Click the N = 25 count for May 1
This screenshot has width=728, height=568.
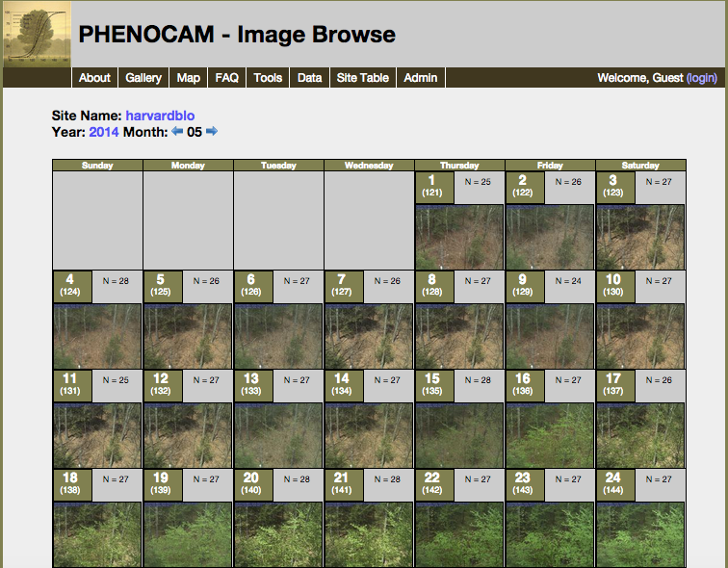pos(478,182)
